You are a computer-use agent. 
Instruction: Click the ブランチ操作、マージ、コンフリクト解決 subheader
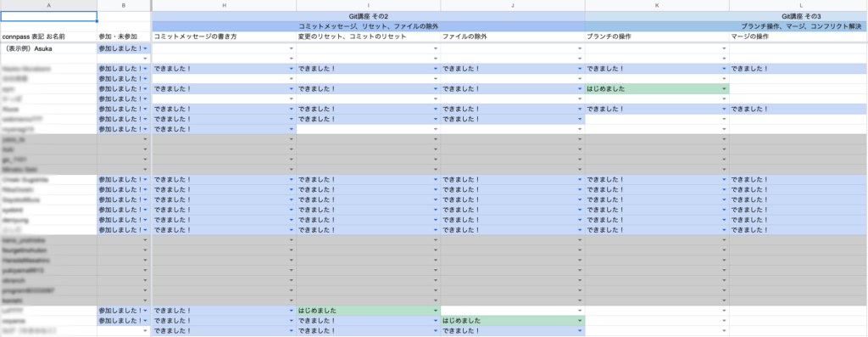click(726, 26)
